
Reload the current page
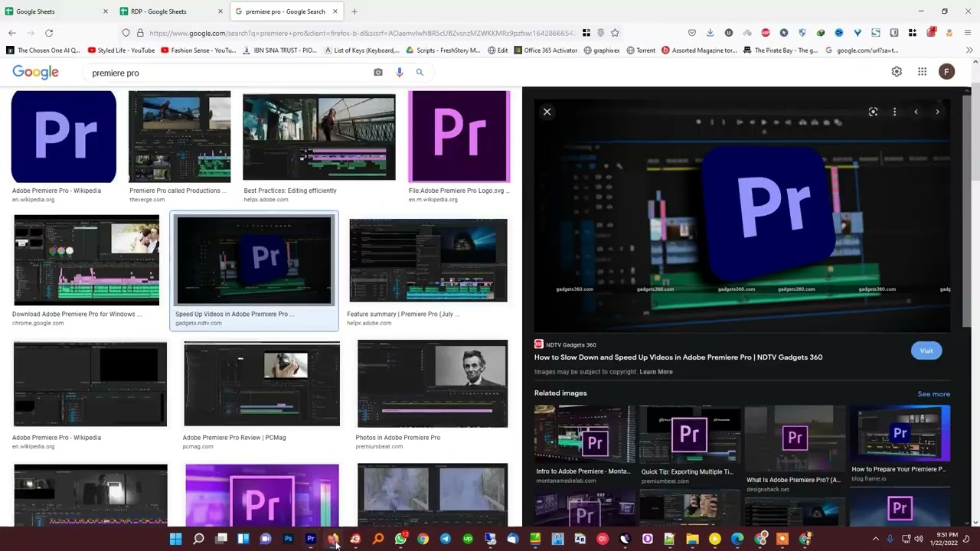click(x=49, y=33)
